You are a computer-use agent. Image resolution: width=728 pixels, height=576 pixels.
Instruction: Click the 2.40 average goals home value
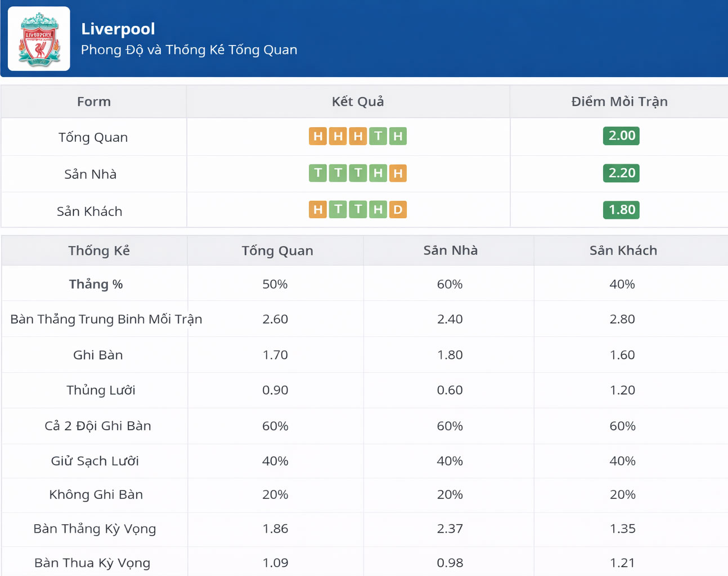tap(450, 319)
